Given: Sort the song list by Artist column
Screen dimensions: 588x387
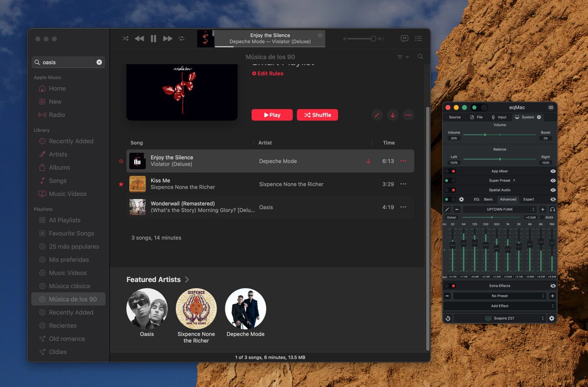Looking at the screenshot, I should 265,143.
